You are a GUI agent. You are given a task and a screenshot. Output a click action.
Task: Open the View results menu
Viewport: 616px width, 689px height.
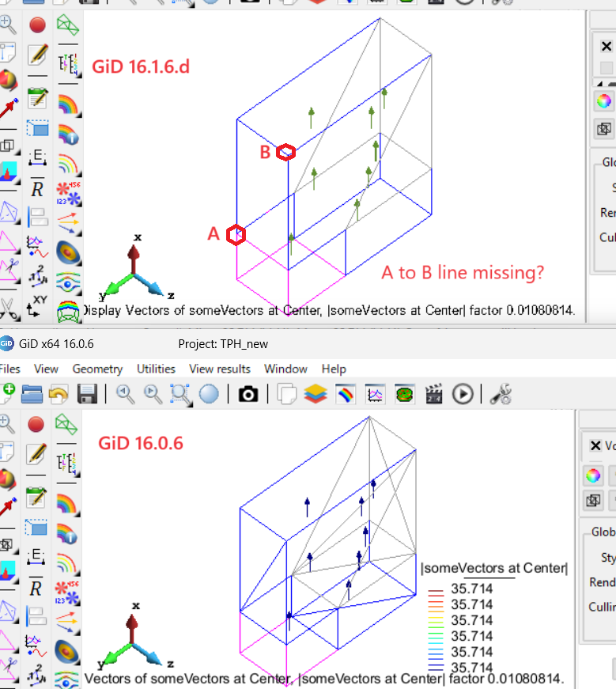pyautogui.click(x=219, y=369)
